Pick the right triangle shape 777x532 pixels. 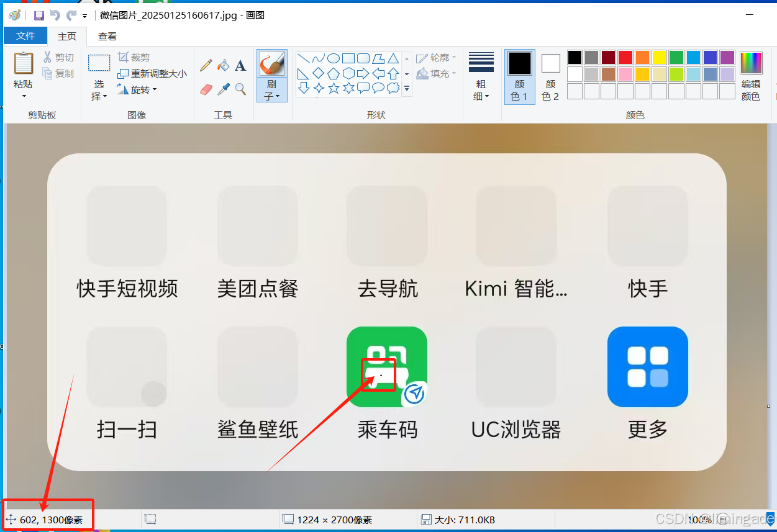(304, 74)
